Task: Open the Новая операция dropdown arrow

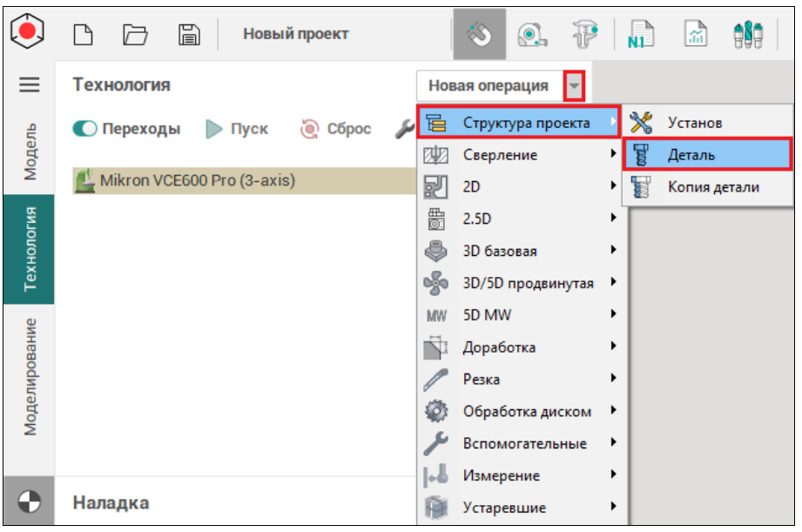Action: point(573,85)
